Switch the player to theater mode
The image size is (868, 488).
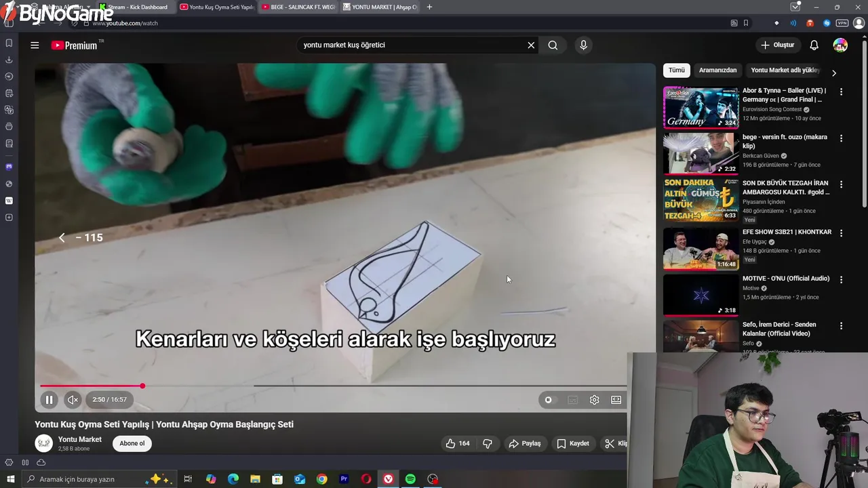click(x=616, y=400)
